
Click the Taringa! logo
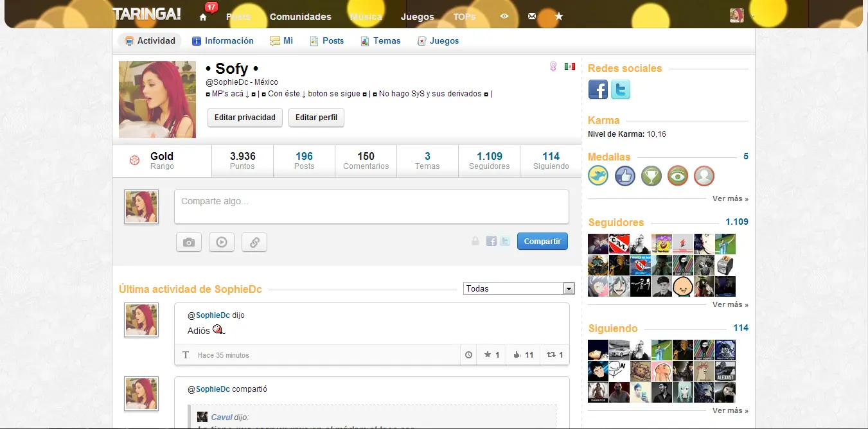tap(146, 14)
